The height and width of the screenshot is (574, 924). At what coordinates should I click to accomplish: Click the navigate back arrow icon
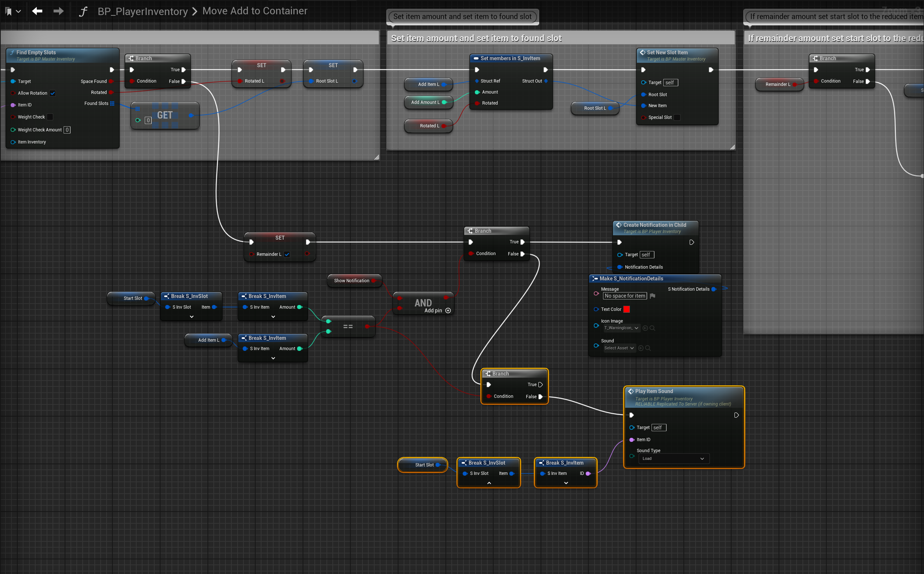click(x=37, y=11)
